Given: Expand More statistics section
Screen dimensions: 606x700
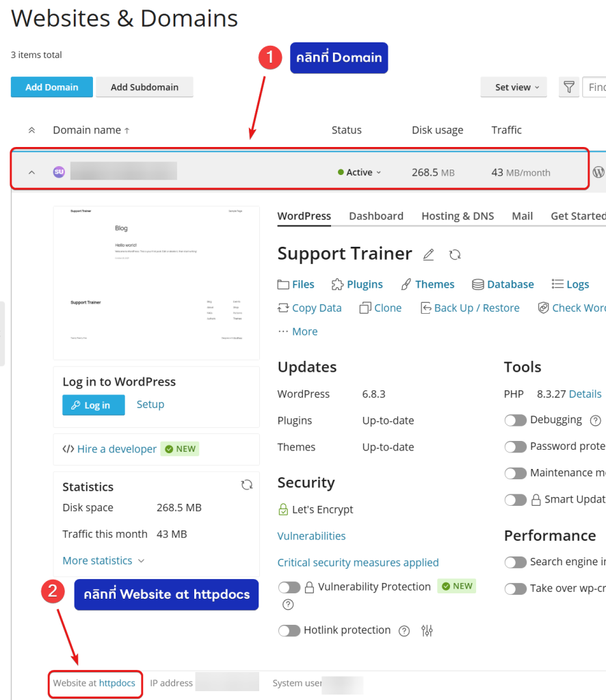Looking at the screenshot, I should [x=103, y=561].
